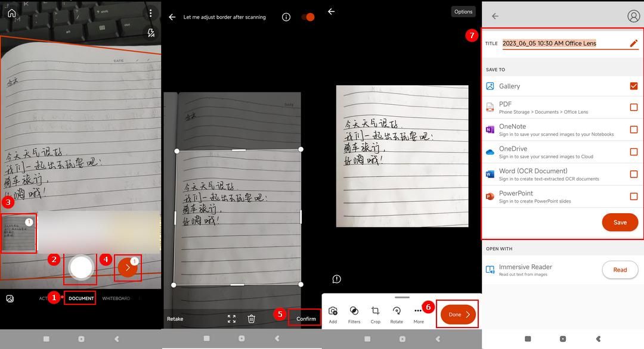The height and width of the screenshot is (349, 644).
Task: Open the captured scan thumbnail
Action: point(18,232)
